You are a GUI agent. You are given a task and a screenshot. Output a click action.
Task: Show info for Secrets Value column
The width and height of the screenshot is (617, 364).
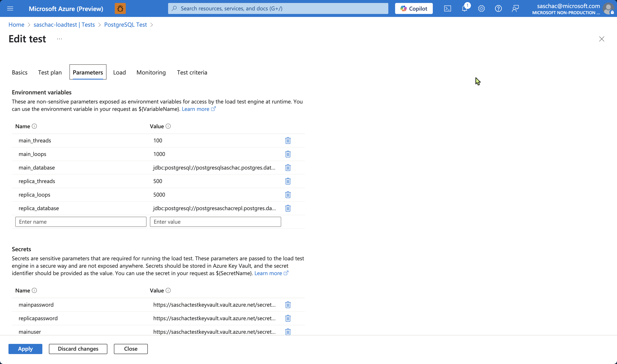168,290
